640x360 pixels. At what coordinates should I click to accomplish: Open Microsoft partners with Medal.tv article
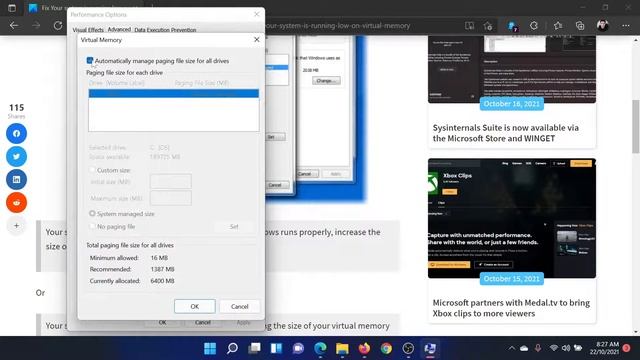click(511, 308)
